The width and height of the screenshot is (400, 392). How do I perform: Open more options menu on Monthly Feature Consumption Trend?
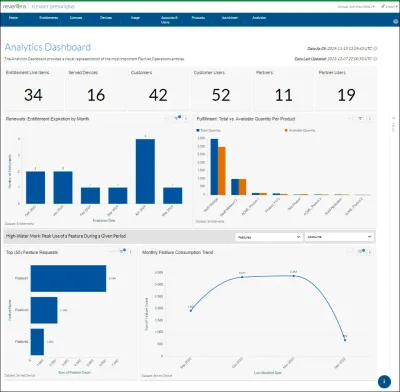[369, 252]
